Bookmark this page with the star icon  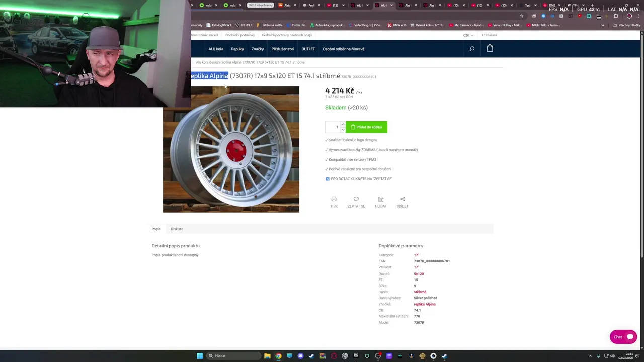click(522, 16)
